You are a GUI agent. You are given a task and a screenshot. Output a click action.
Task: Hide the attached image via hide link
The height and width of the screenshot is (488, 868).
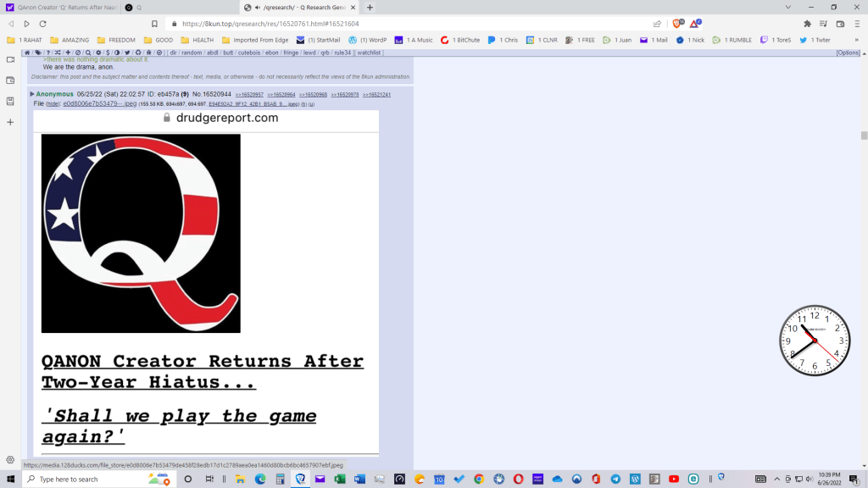[x=53, y=103]
